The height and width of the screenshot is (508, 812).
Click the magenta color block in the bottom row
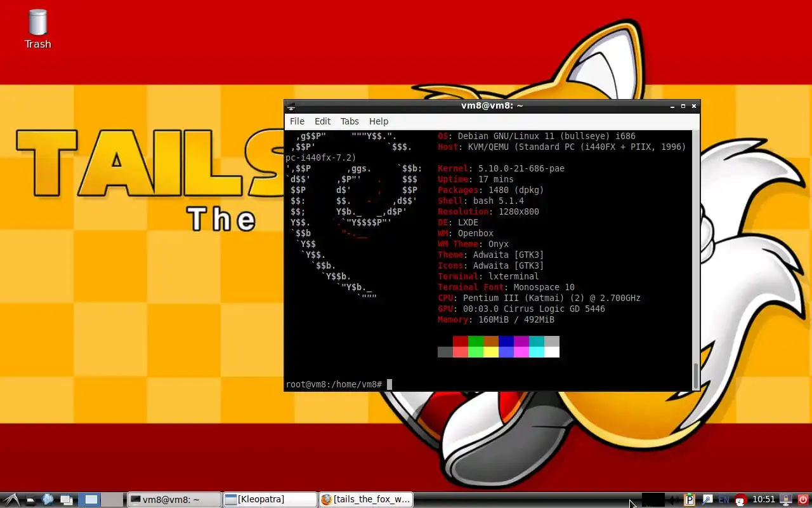click(x=521, y=352)
